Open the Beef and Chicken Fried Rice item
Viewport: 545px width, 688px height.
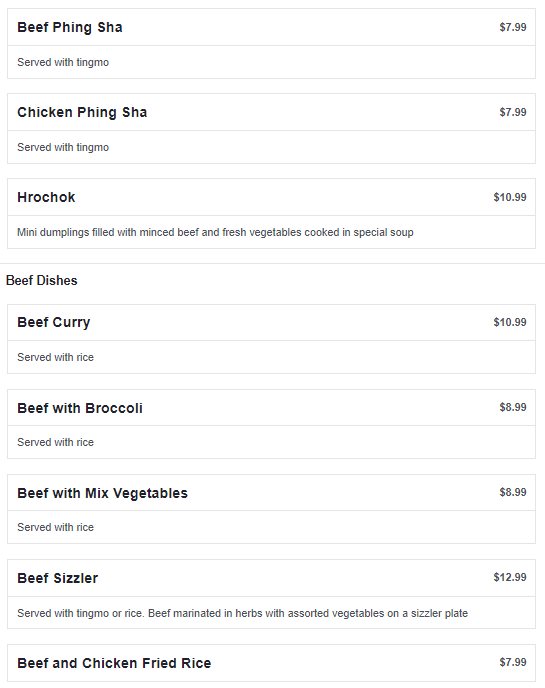click(x=114, y=663)
